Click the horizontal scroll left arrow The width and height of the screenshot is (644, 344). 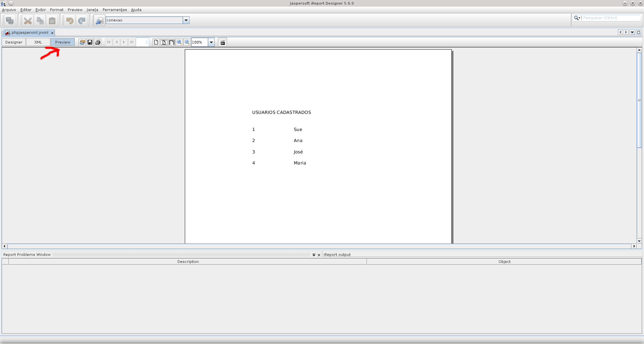4,247
